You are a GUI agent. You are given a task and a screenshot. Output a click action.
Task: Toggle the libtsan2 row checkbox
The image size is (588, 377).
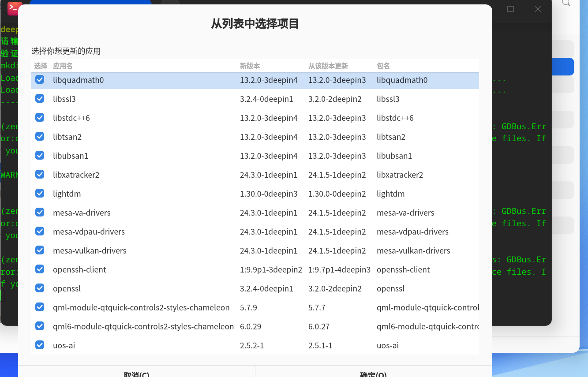coord(40,137)
